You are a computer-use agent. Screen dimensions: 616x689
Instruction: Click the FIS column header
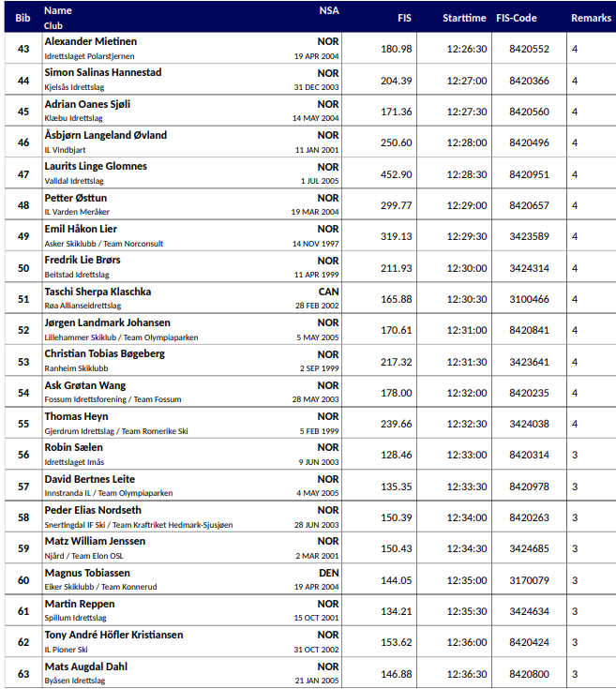(403, 18)
